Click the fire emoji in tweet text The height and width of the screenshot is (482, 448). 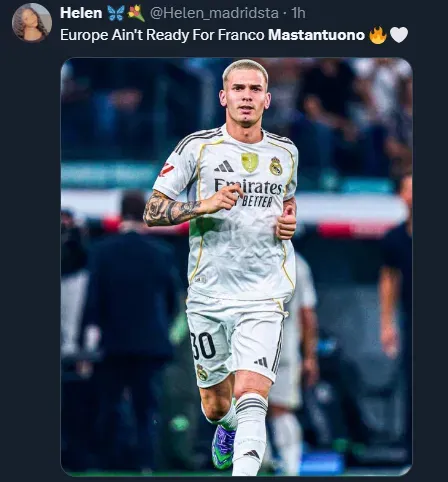click(x=378, y=35)
